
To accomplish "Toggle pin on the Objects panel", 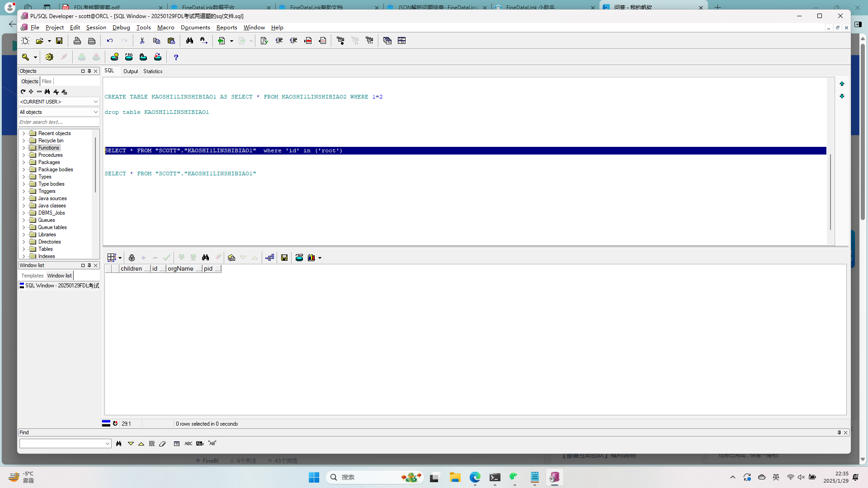I will (89, 71).
